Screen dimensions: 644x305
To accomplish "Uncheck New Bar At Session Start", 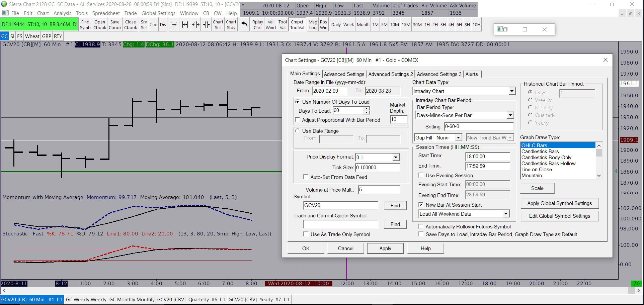I will click(421, 205).
